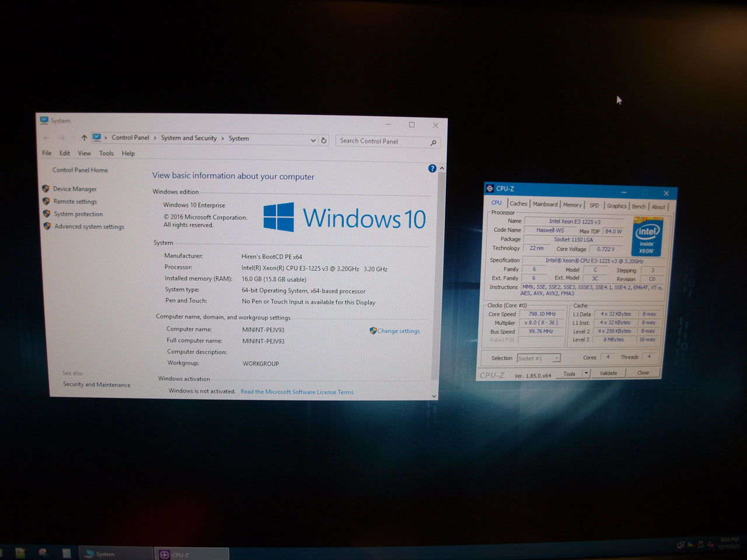Switch to the Caches tab
The height and width of the screenshot is (560, 747).
click(518, 204)
